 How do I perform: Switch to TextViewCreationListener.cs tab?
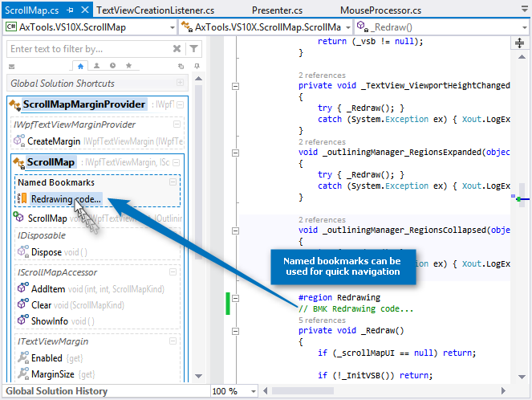point(156,10)
